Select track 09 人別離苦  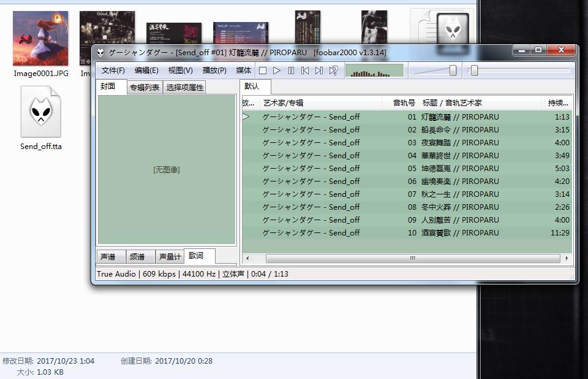407,220
